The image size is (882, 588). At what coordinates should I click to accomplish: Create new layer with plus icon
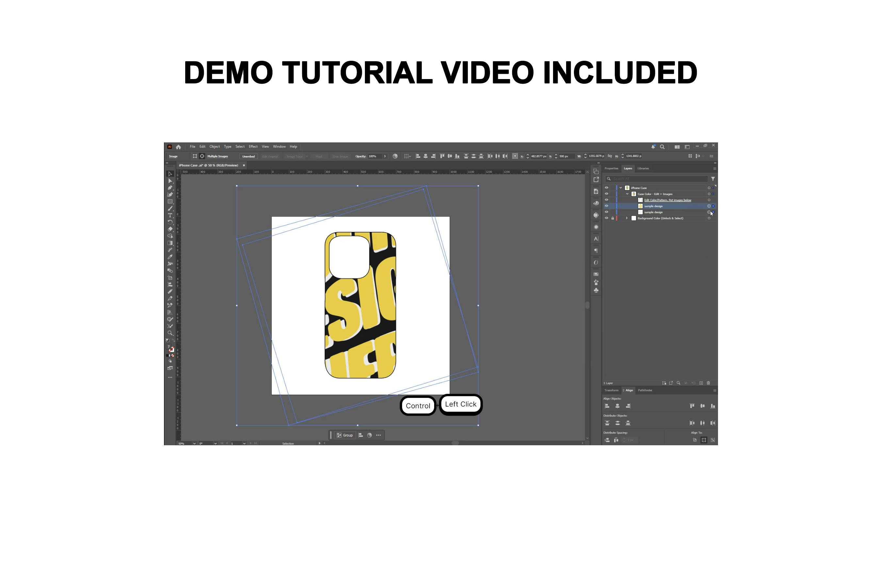coord(701,383)
